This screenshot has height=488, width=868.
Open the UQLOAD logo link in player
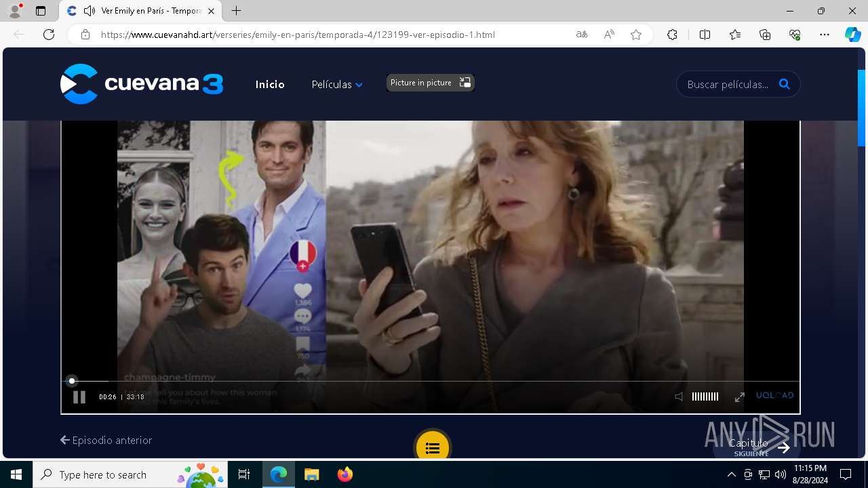tap(774, 396)
